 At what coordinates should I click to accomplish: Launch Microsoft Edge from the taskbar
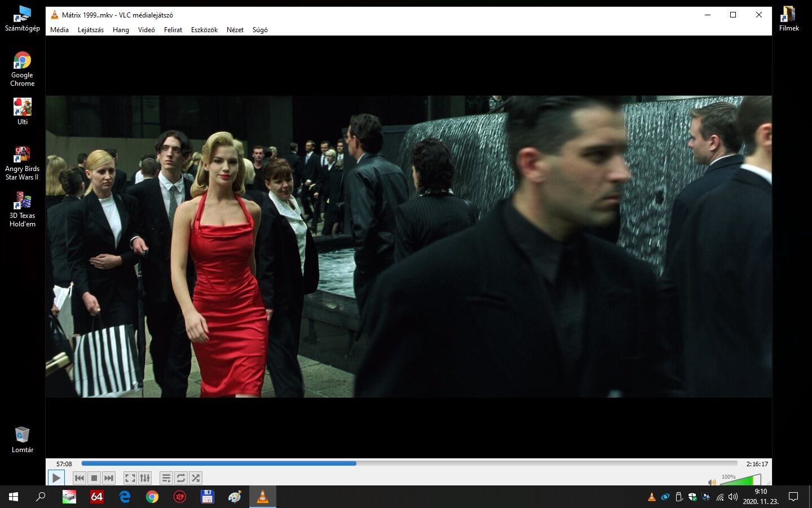125,497
